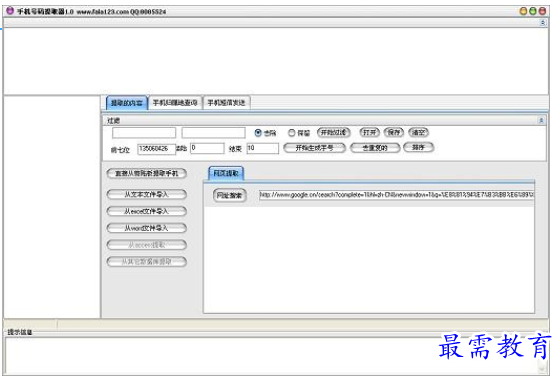Click 直接从剪贴板提取手机 button
The width and height of the screenshot is (560, 378).
(146, 173)
